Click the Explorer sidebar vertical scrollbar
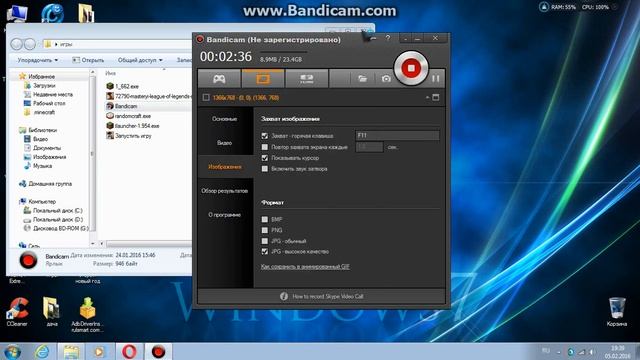 click(x=93, y=153)
